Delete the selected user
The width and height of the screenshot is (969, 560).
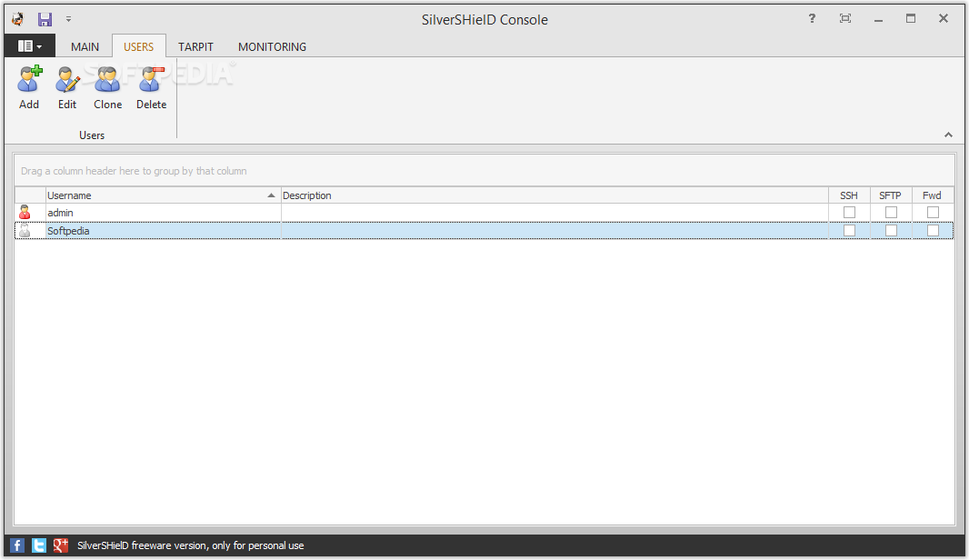[x=152, y=87]
